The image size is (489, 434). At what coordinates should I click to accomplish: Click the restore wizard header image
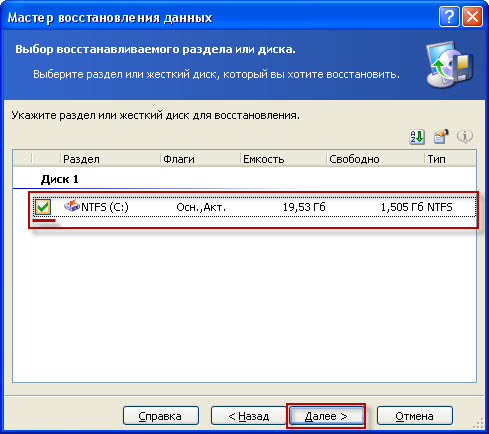point(450,65)
